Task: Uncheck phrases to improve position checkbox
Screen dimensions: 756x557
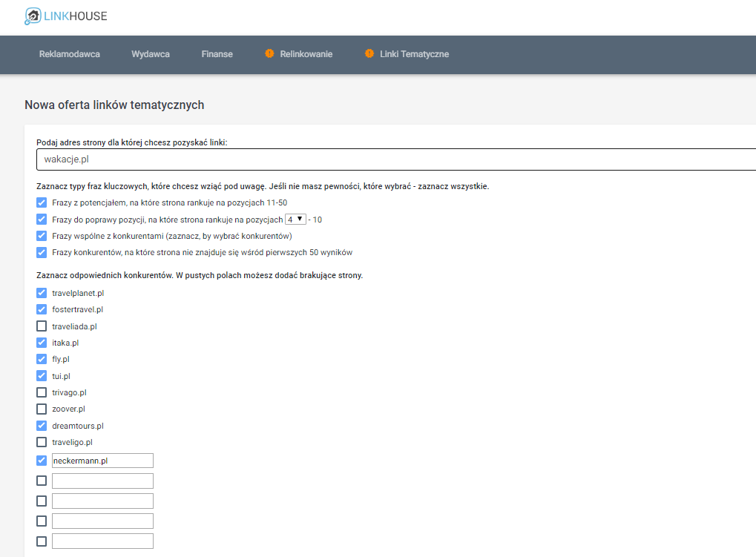Action: click(42, 220)
